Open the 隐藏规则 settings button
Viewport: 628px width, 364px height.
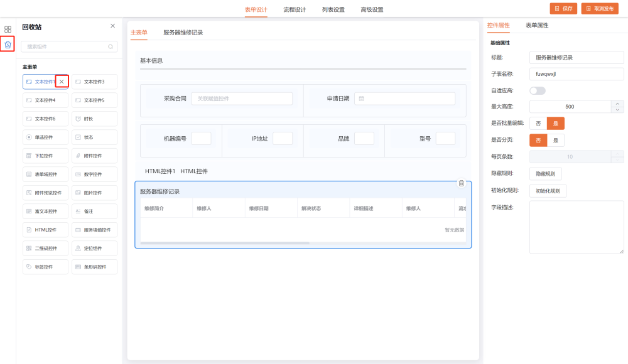(x=546, y=174)
